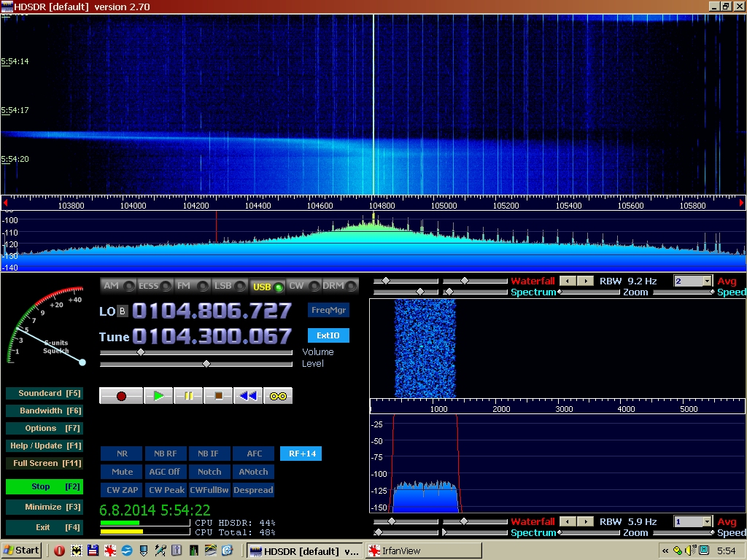747x560 pixels.
Task: Select CW demodulation mode
Action: (x=304, y=286)
